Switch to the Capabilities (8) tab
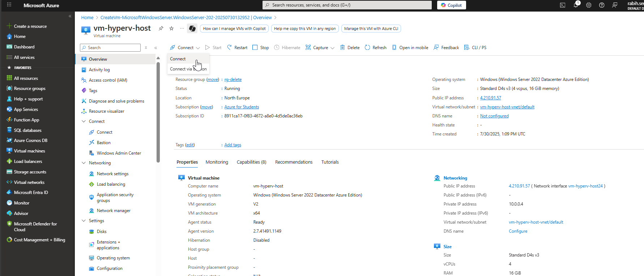 point(252,162)
